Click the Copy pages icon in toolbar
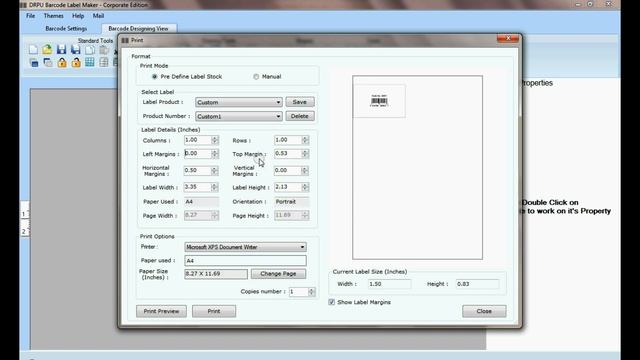The height and width of the screenshot is (360, 640). 90,50
